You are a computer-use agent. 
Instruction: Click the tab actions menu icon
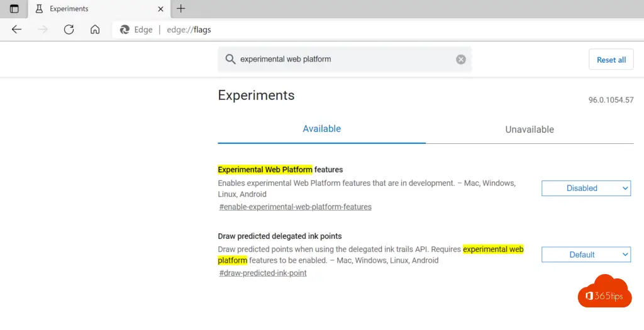[x=14, y=9]
